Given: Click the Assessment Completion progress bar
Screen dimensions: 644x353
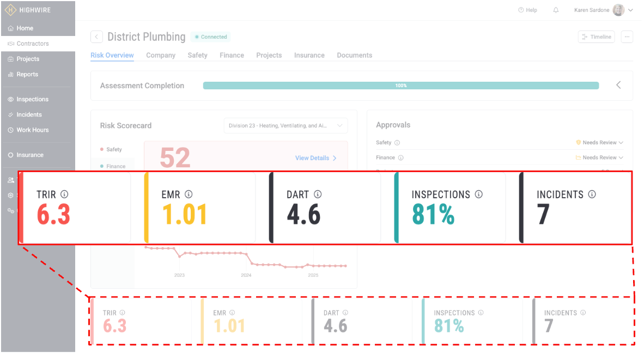Looking at the screenshot, I should (400, 86).
